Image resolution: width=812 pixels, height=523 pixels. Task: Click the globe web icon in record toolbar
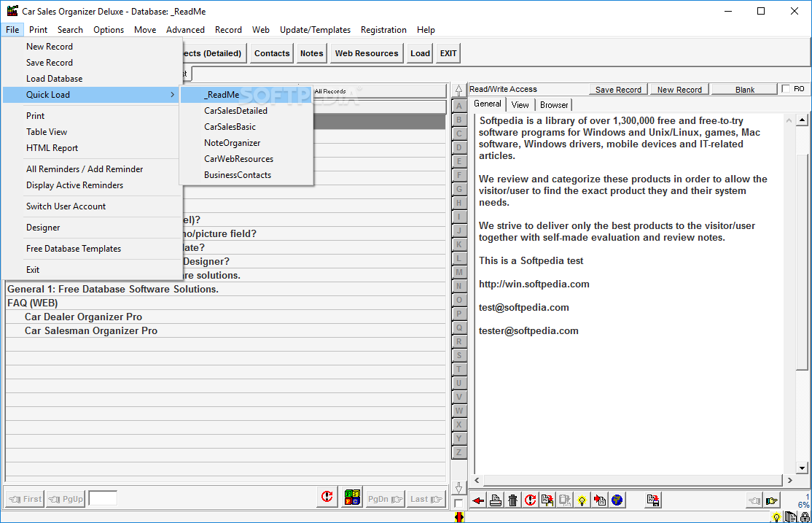pos(617,500)
